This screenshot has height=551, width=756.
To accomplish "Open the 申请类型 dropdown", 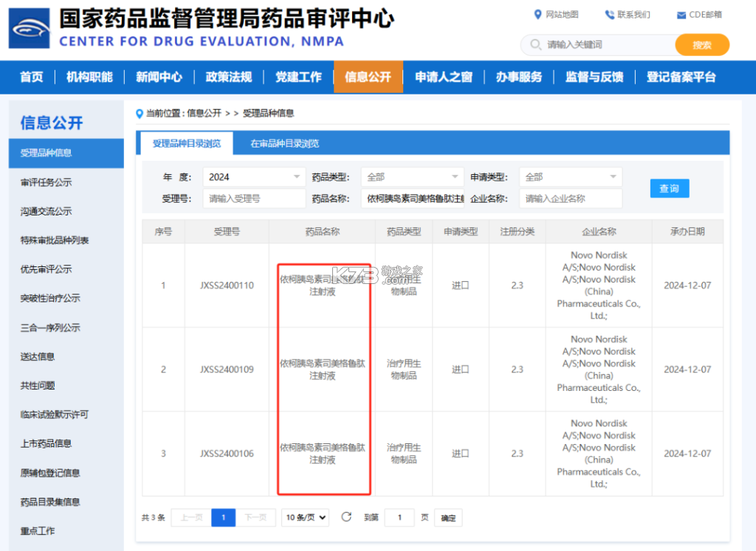I will pos(571,177).
